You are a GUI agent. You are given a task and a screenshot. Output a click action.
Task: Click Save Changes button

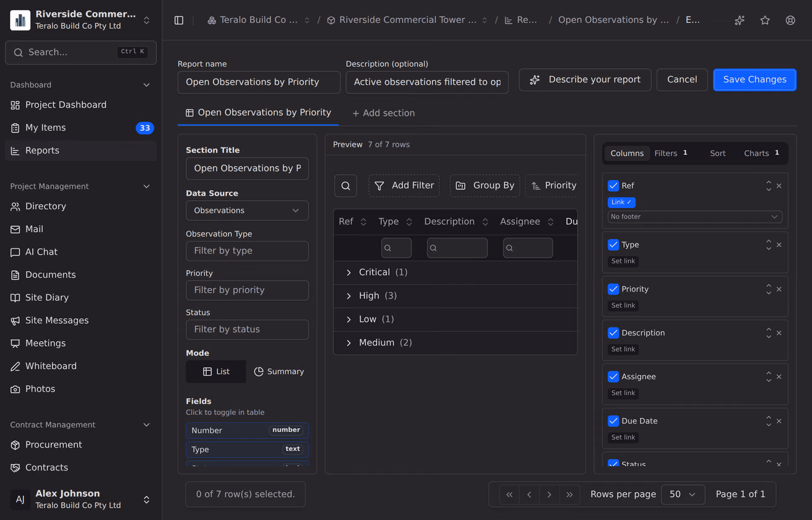click(754, 80)
